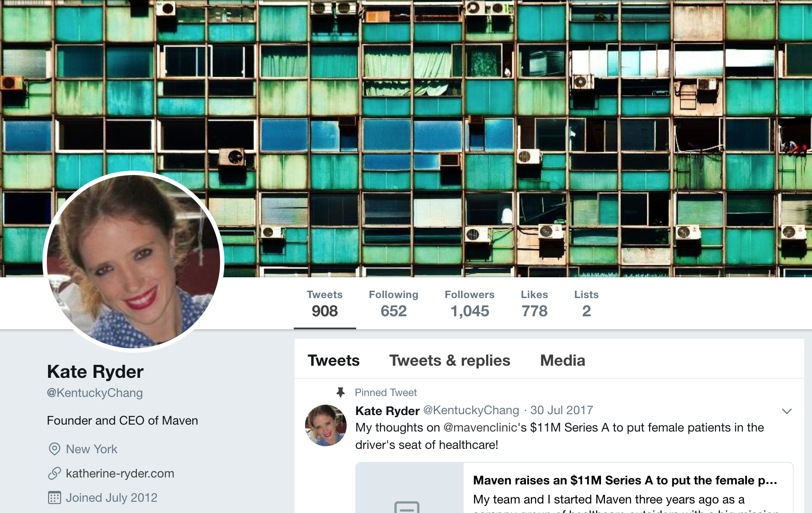Click the 30 Jul 2017 tweet timestamp

tap(562, 410)
